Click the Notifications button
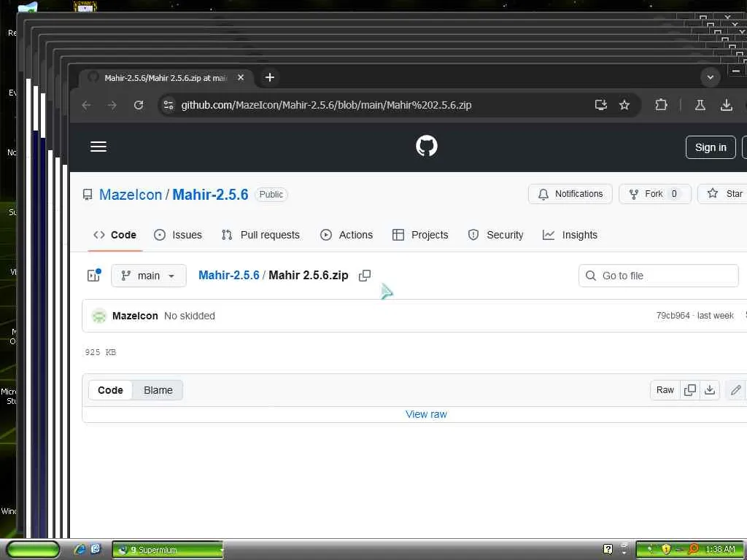This screenshot has height=560, width=747. 570,194
